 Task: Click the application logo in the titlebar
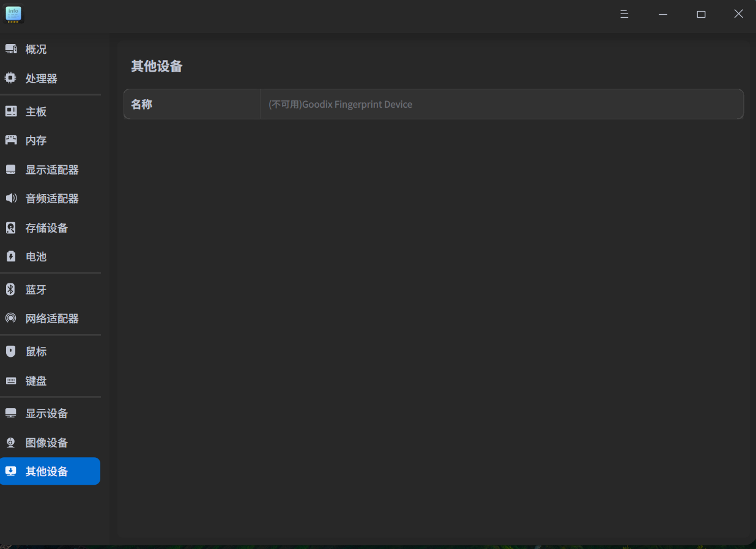[x=13, y=13]
